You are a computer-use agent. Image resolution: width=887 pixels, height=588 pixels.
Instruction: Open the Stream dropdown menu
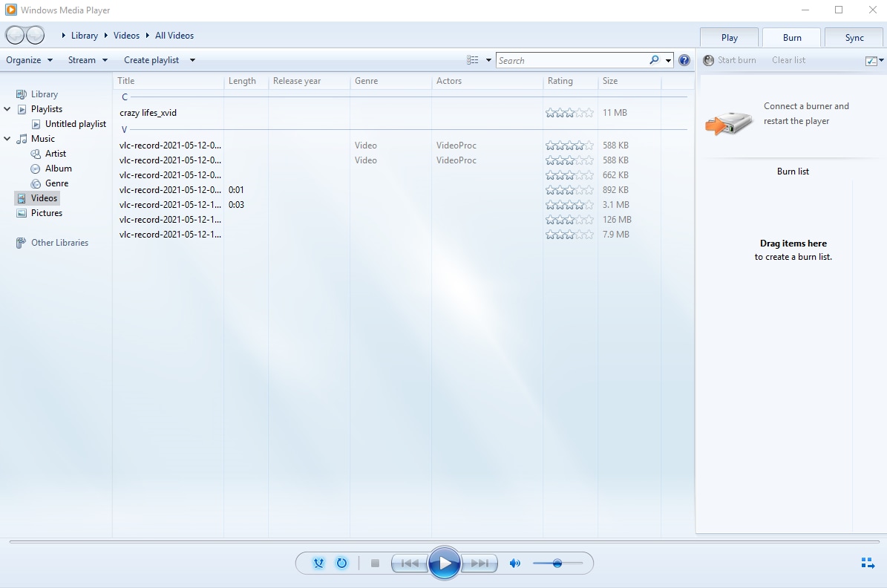tap(88, 60)
